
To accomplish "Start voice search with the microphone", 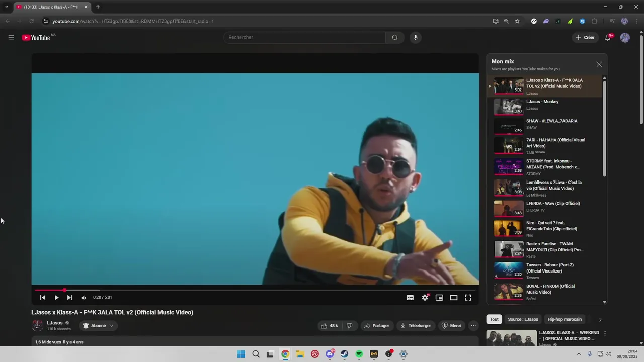I will pos(415,37).
